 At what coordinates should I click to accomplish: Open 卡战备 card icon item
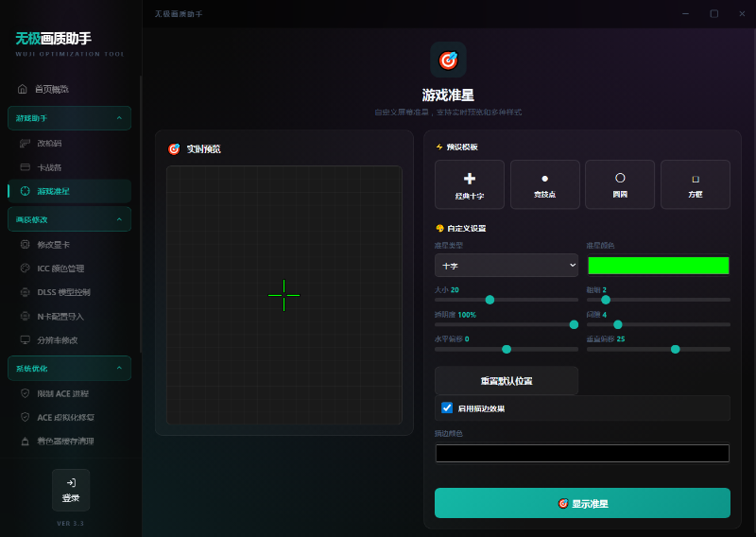[x=26, y=167]
